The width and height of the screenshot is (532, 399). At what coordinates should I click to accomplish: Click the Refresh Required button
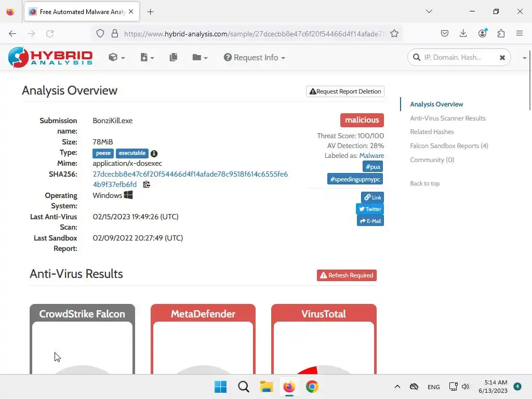point(347,275)
